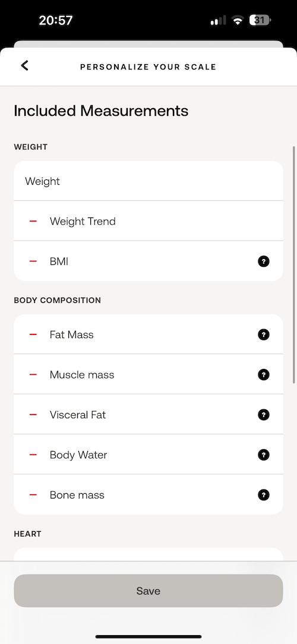Remove Muscle mass with red minus
Image resolution: width=297 pixels, height=644 pixels.
(33, 374)
